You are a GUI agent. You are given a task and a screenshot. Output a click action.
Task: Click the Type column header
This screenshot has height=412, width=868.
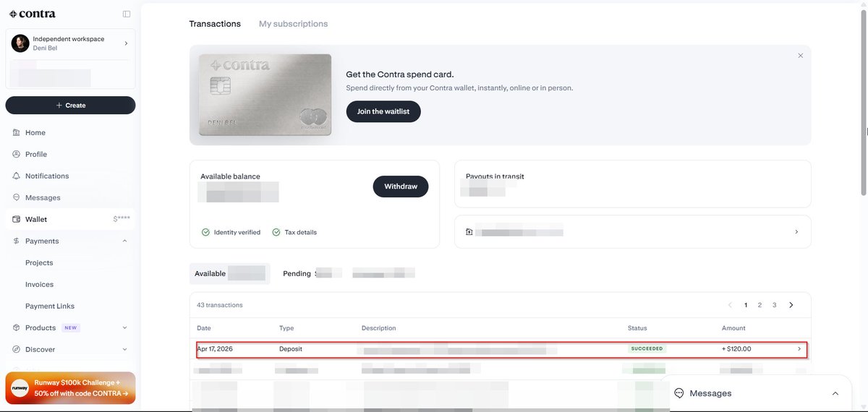coord(286,328)
